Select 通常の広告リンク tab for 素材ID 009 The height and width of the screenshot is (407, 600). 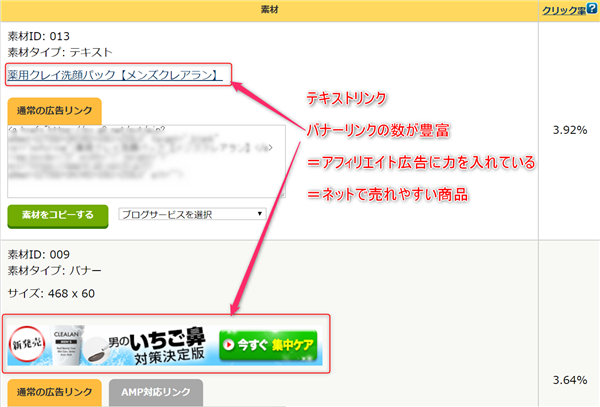55,392
